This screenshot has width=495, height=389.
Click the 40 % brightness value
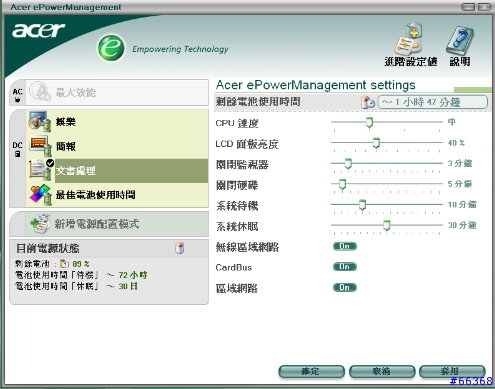(456, 143)
